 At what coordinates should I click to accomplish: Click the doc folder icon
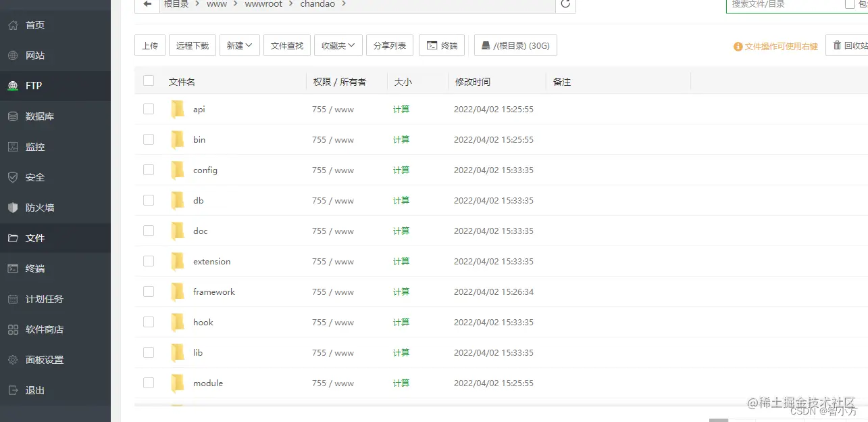pyautogui.click(x=178, y=231)
